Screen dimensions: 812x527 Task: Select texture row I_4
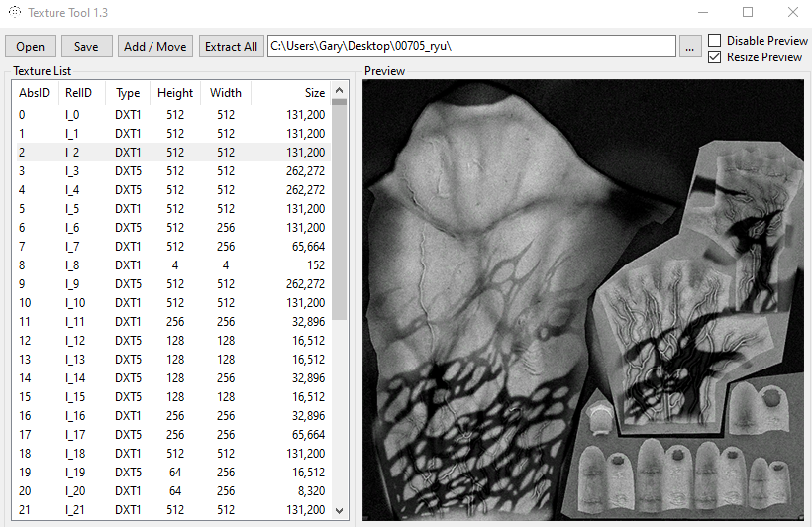tap(173, 189)
